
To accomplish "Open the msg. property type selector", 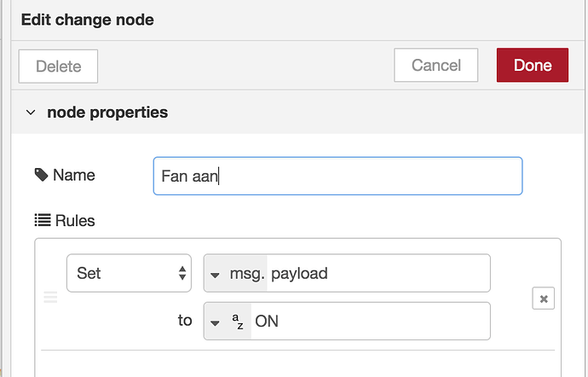I will coord(236,274).
